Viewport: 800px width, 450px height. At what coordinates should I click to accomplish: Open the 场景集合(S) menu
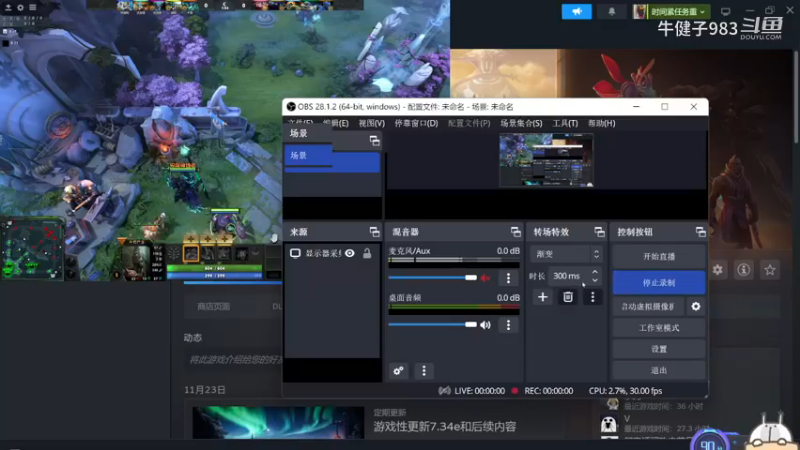pos(521,123)
